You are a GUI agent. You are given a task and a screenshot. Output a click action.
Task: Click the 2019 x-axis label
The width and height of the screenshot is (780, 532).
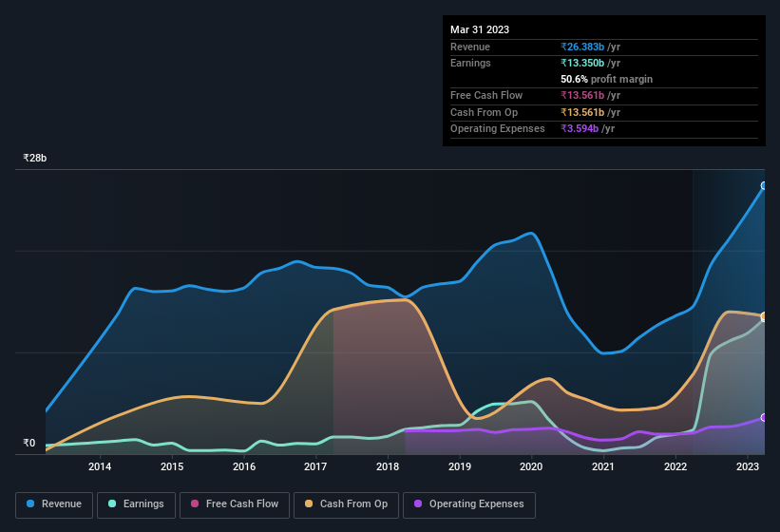[x=460, y=466]
